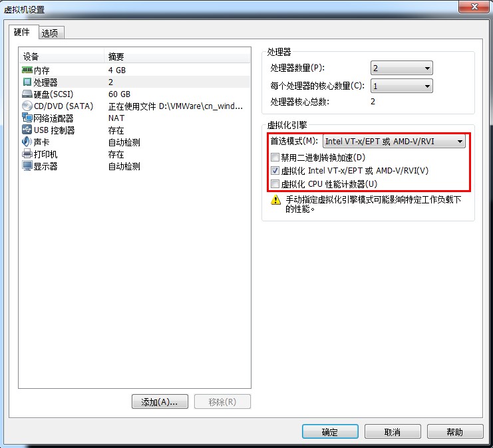Select the 硬盘(SCSI) hard disk icon

tap(27, 94)
